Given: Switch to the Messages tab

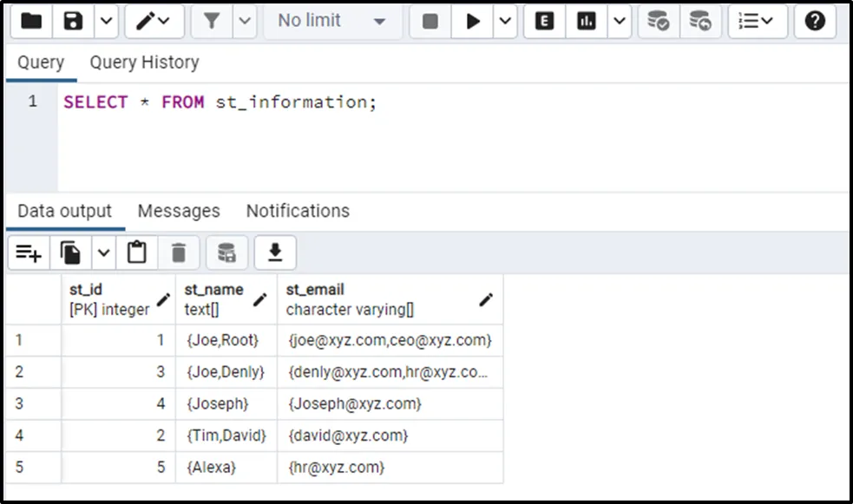Looking at the screenshot, I should [x=179, y=211].
